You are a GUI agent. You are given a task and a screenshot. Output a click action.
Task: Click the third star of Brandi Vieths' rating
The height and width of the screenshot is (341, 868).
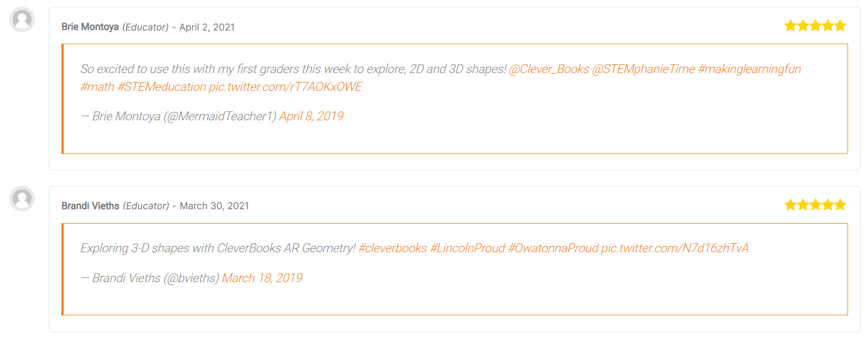point(815,204)
